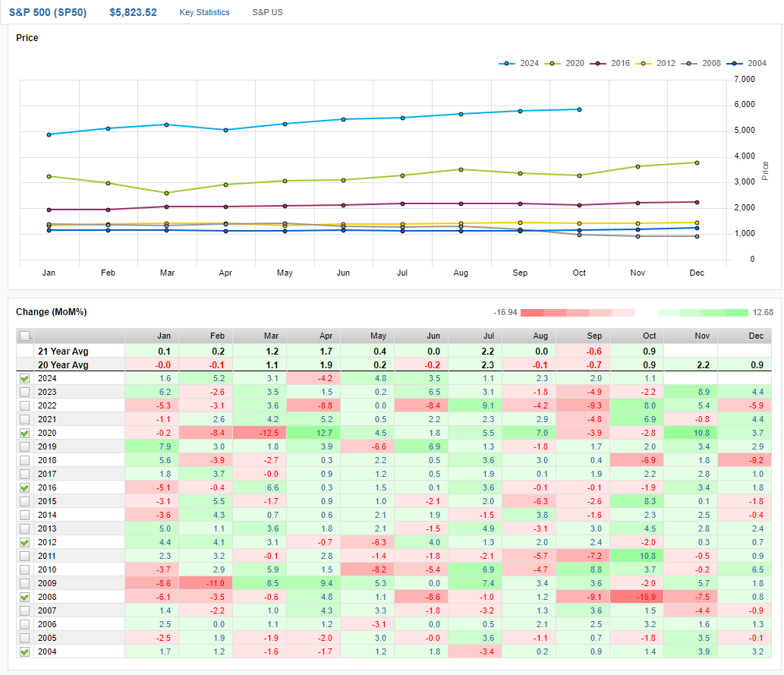Toggle the 2008 series in chart legend
Image resolution: width=784 pixels, height=675 pixels.
point(701,64)
